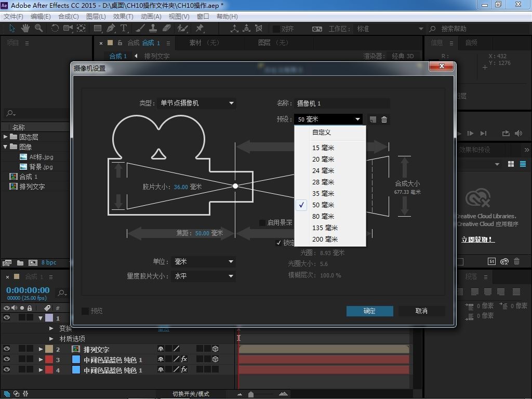Choose the 200 毫米 preset
The image size is (532, 399).
[x=330, y=239]
